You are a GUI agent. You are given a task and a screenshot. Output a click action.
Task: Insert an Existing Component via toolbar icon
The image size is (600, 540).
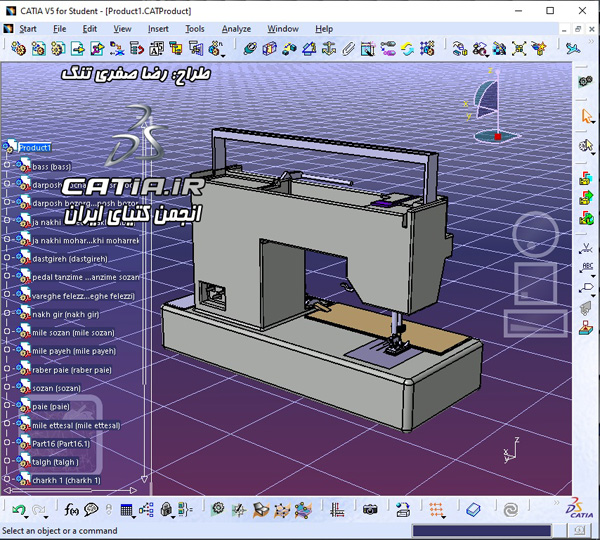(78, 49)
